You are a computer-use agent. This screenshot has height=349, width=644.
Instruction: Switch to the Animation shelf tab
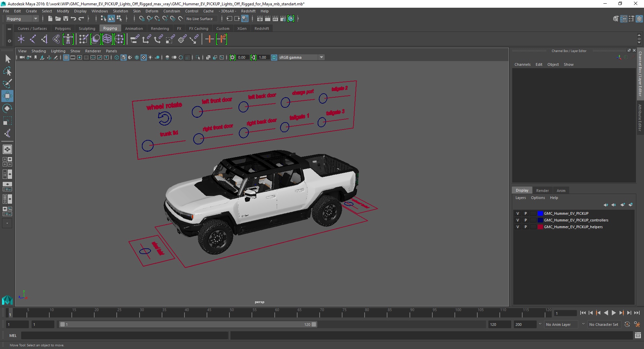click(134, 29)
